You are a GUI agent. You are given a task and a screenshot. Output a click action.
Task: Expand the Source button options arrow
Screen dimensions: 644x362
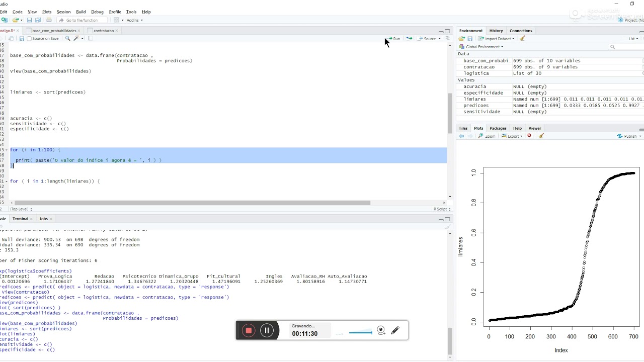(x=440, y=39)
